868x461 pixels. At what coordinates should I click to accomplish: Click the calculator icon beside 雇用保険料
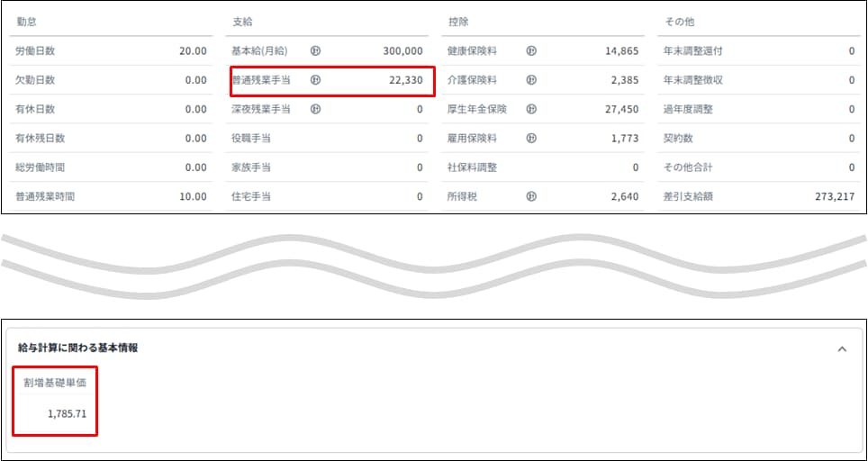point(531,138)
